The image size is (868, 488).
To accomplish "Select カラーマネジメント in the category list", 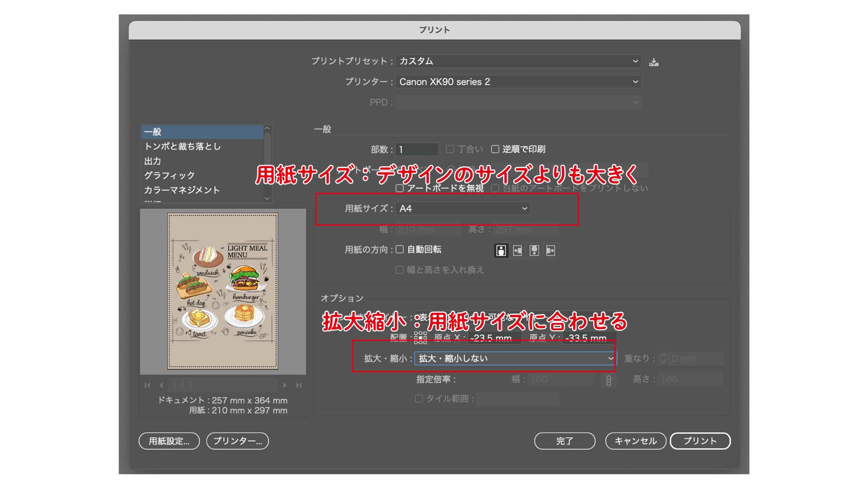I will [x=182, y=190].
